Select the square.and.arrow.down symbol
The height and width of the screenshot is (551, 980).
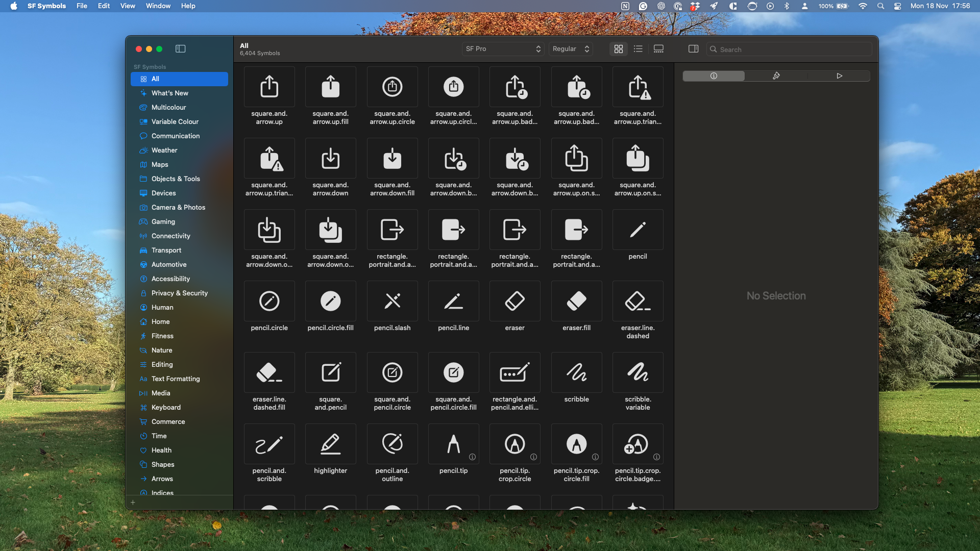pos(330,158)
